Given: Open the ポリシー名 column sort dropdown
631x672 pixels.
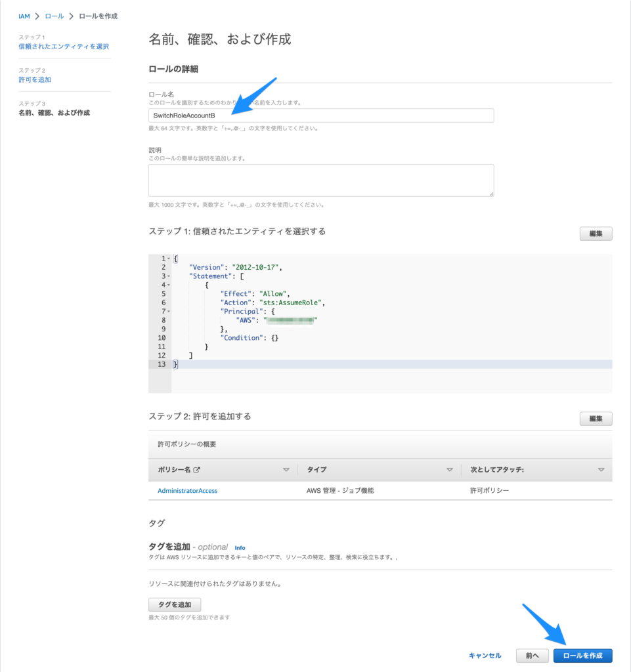Looking at the screenshot, I should (287, 469).
